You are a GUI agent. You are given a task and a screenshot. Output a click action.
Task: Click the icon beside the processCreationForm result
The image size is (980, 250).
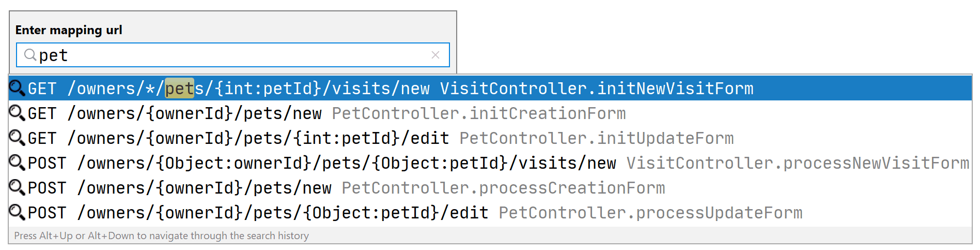point(17,187)
